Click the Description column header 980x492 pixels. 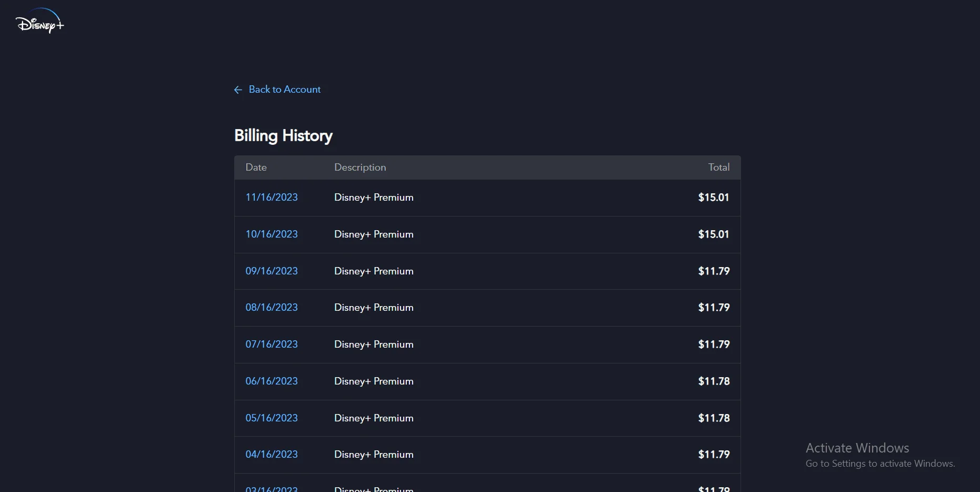click(360, 168)
